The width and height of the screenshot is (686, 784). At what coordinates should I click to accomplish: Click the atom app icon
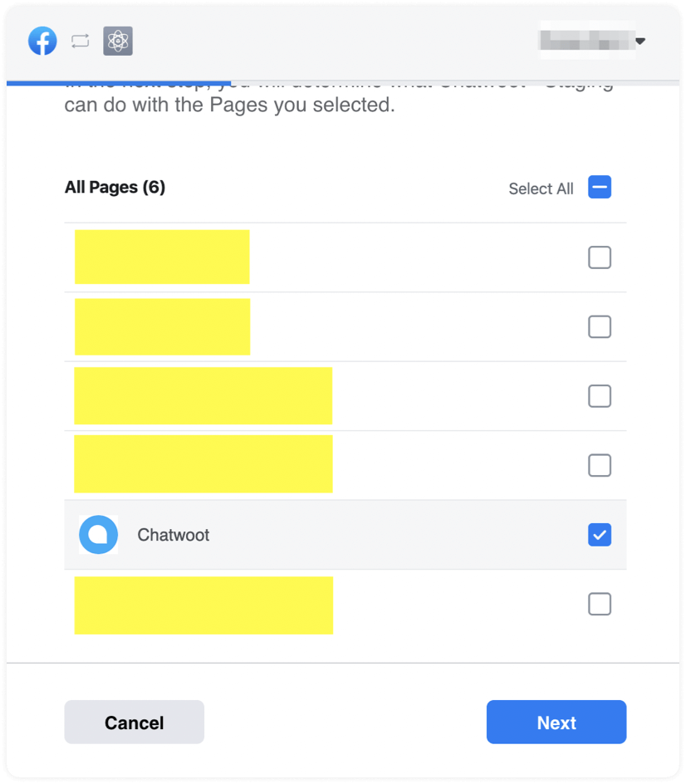tap(118, 41)
